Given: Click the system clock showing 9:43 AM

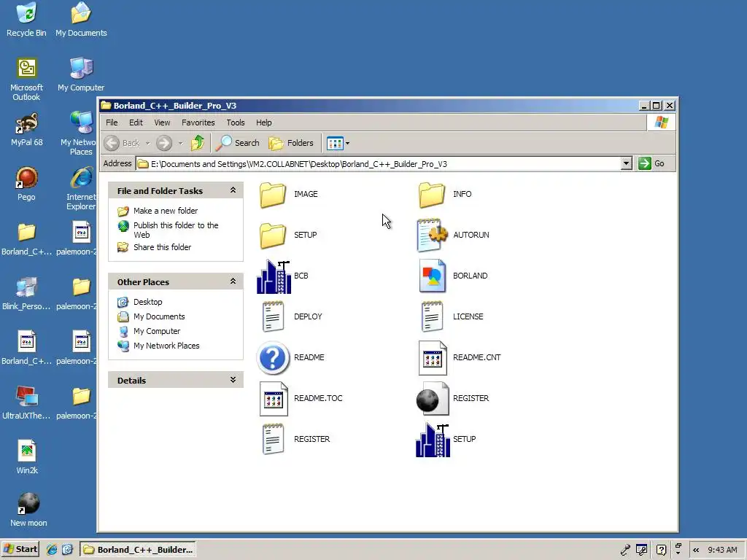Looking at the screenshot, I should pos(722,550).
